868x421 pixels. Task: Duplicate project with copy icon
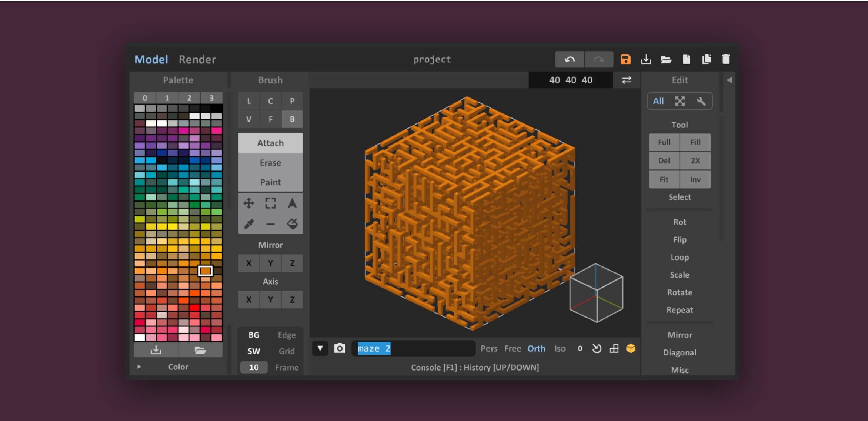[707, 59]
